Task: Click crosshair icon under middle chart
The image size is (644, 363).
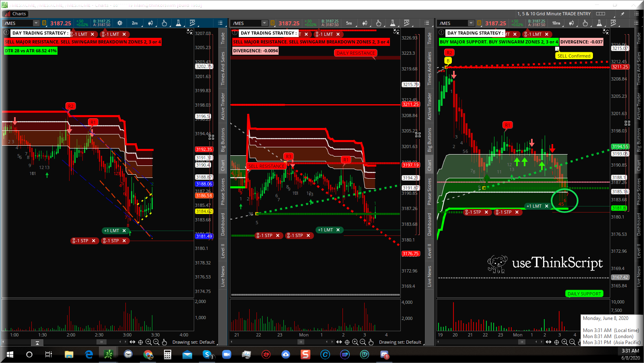Action: pyautogui.click(x=347, y=342)
